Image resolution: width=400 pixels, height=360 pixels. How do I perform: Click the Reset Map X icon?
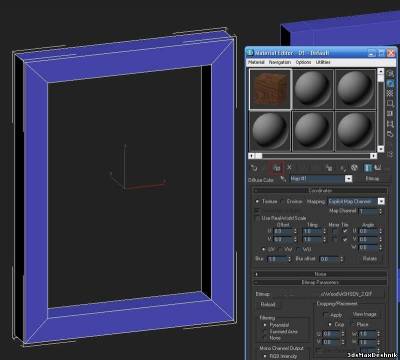tap(289, 167)
